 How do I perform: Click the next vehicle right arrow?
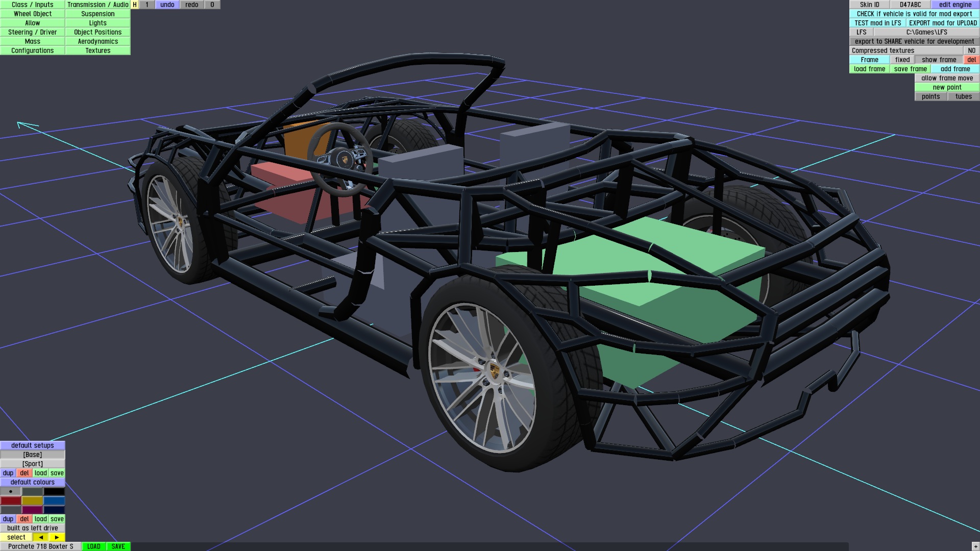click(57, 537)
